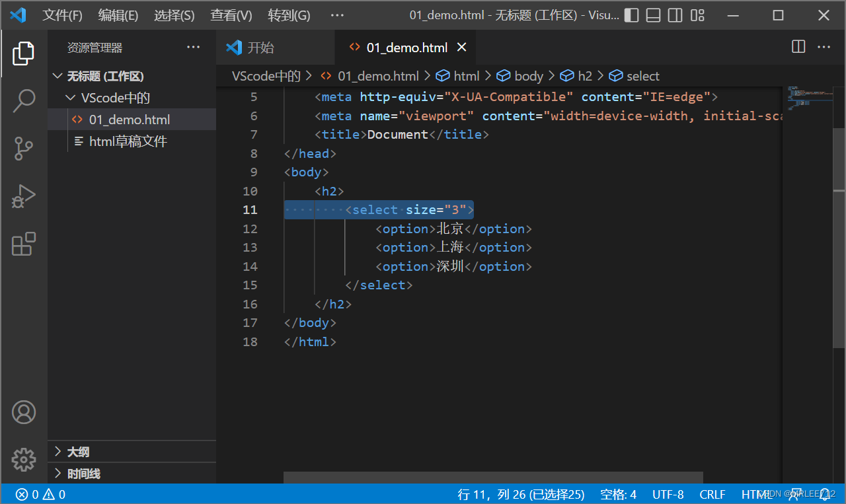Click cursor position 行 11, 列 26 in status bar

(x=521, y=494)
